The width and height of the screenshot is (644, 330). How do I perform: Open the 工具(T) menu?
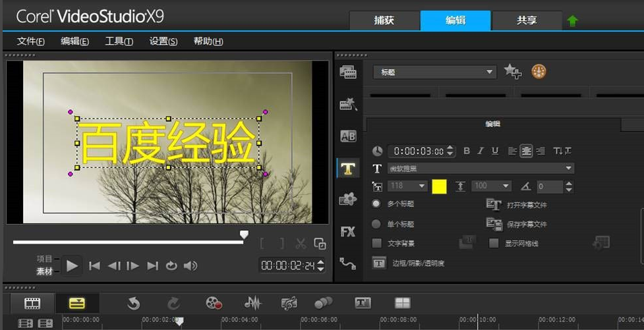click(x=119, y=41)
